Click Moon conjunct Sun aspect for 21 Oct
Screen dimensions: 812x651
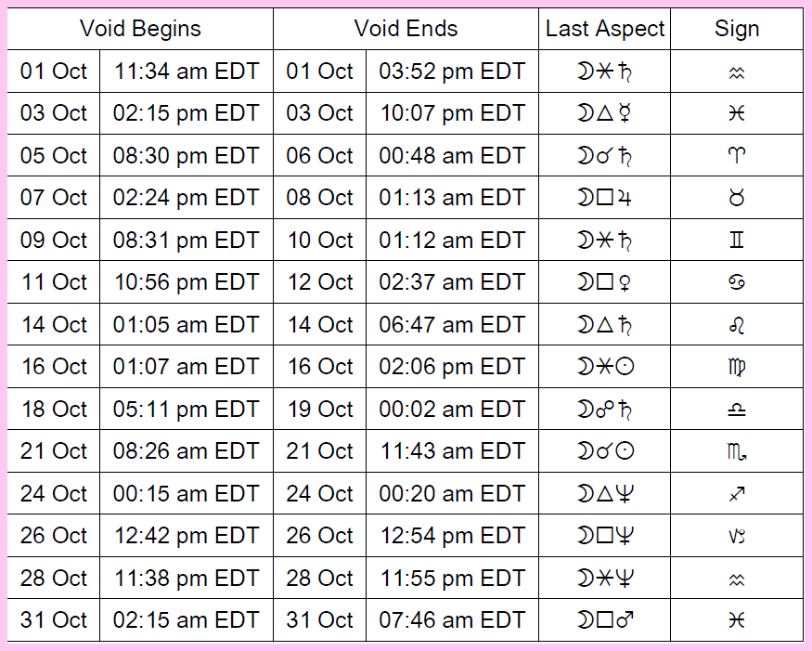[605, 451]
